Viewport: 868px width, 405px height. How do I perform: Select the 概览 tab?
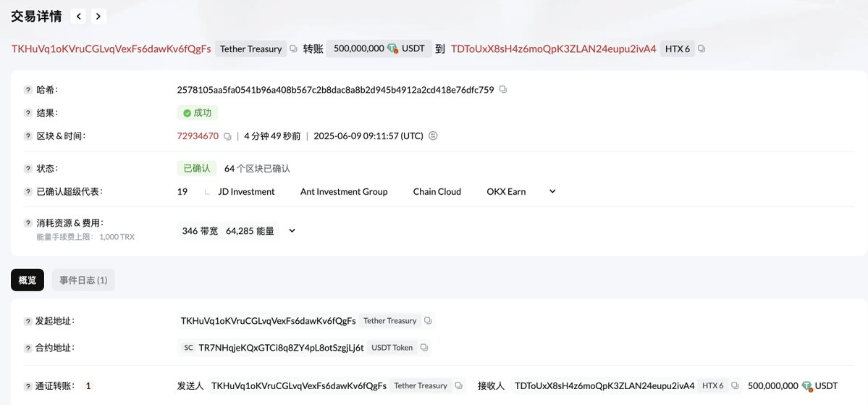tap(28, 280)
